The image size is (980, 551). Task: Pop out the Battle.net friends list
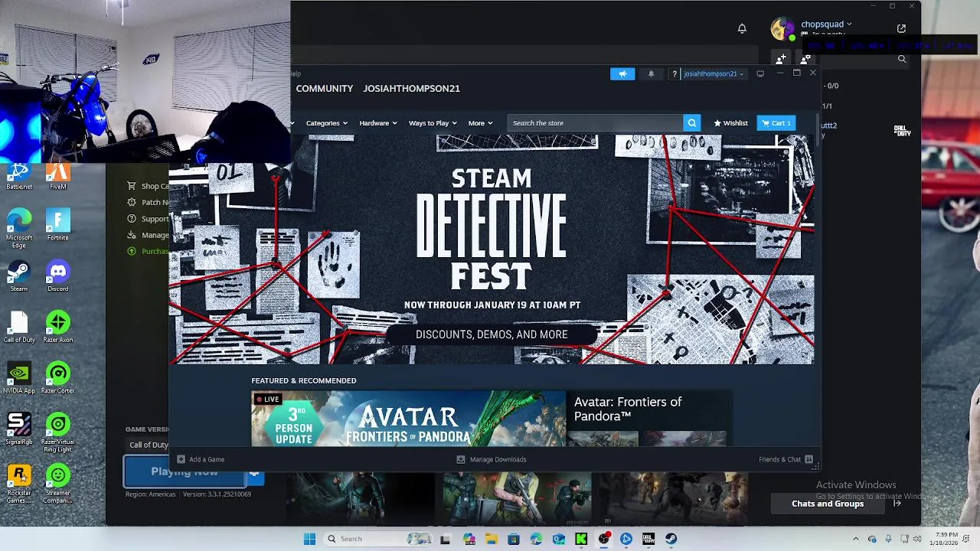pyautogui.click(x=901, y=28)
